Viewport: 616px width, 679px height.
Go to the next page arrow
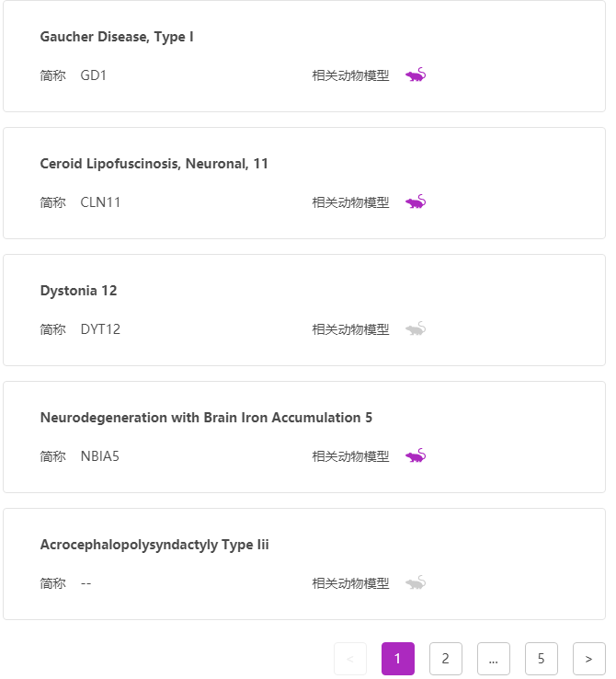[589, 659]
